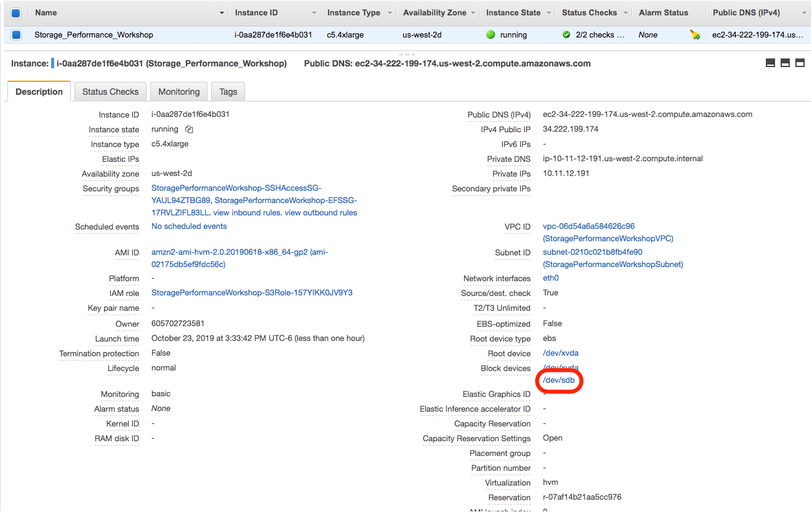Click the create alarm bell icon in row
812x512 pixels.
click(x=695, y=35)
